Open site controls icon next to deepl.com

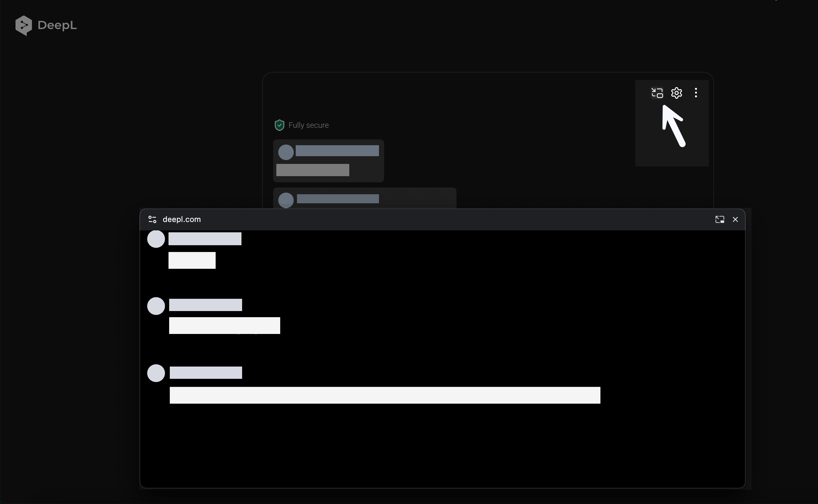[152, 219]
